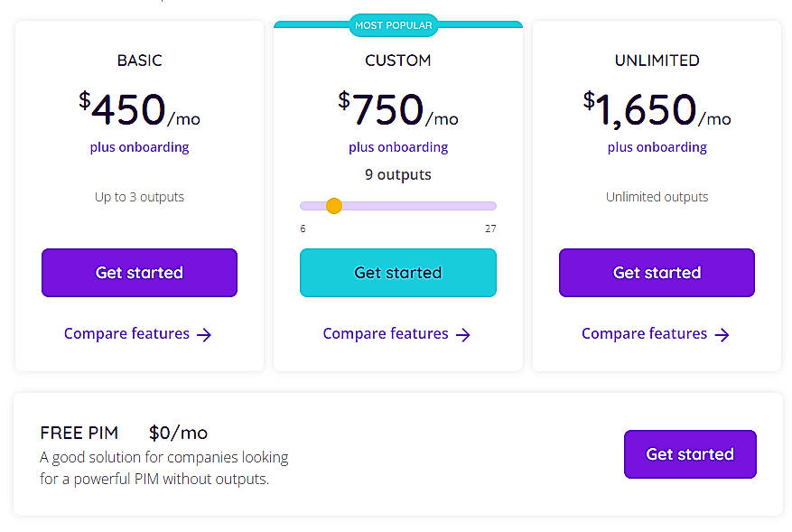Screen dimensions: 792x532
Task: Click the slider maximum label 27
Action: (490, 229)
